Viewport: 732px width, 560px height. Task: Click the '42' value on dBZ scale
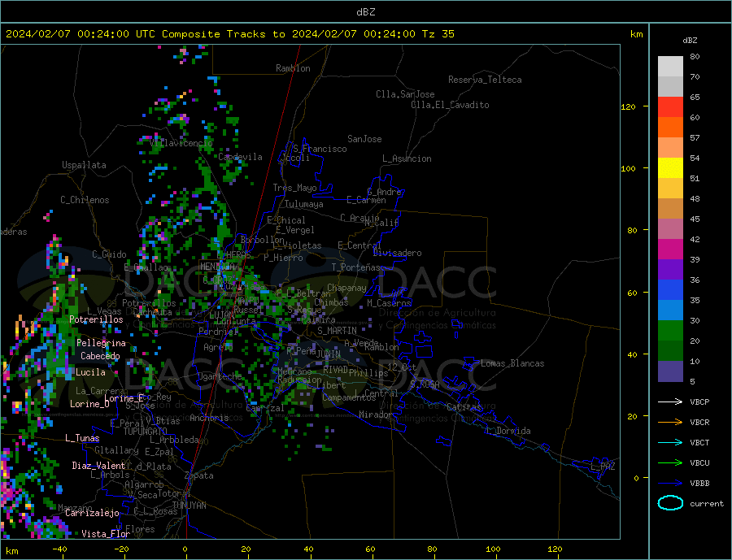tap(695, 240)
